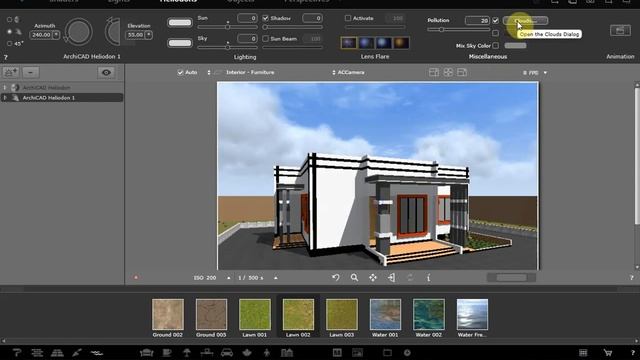Click the Azimuth value stepper
Viewport: 640px width, 360px height.
[x=56, y=35]
